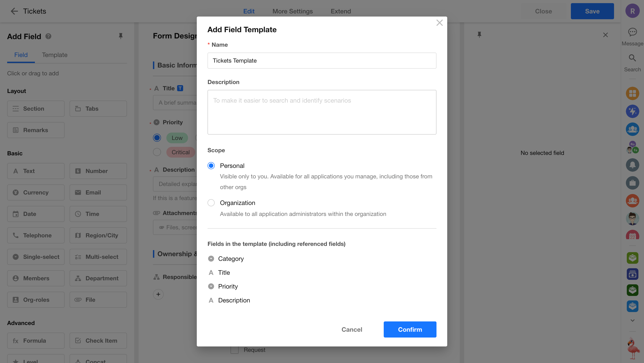Select the Low priority radio button
644x363 pixels.
click(157, 138)
